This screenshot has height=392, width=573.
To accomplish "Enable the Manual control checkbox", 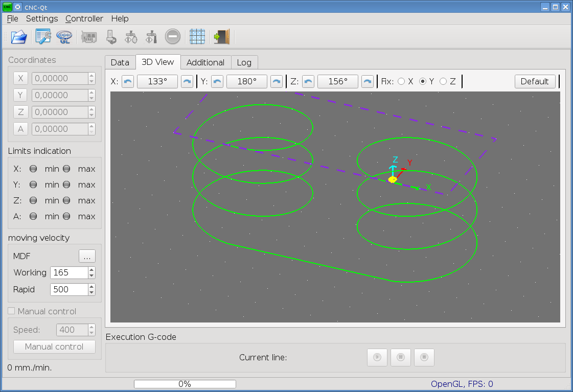I will (x=11, y=311).
